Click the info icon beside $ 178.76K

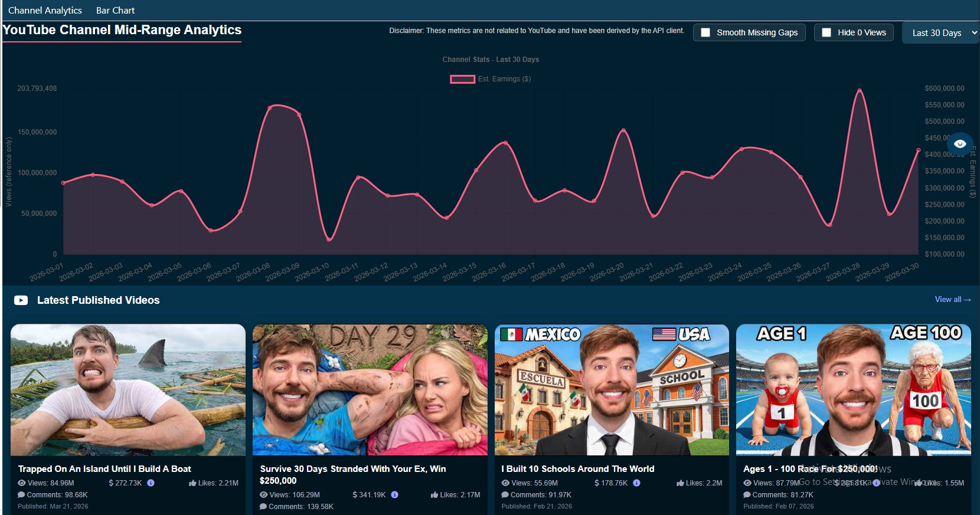(636, 483)
